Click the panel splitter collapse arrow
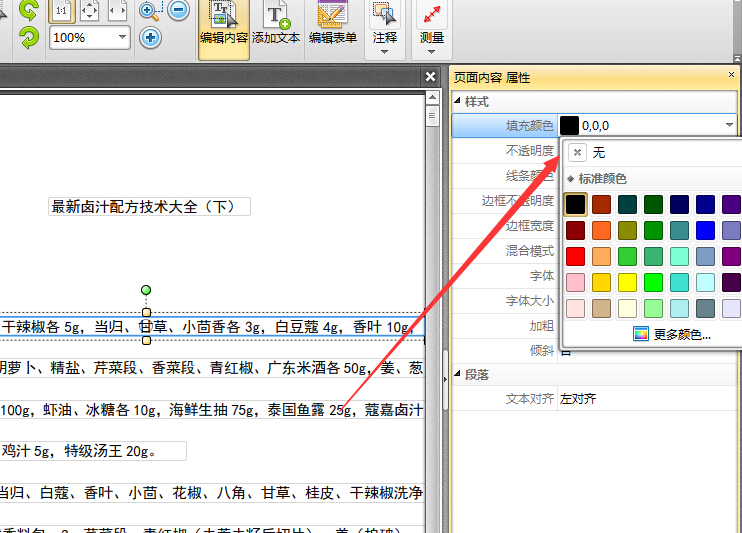Image resolution: width=742 pixels, height=533 pixels. (x=445, y=379)
